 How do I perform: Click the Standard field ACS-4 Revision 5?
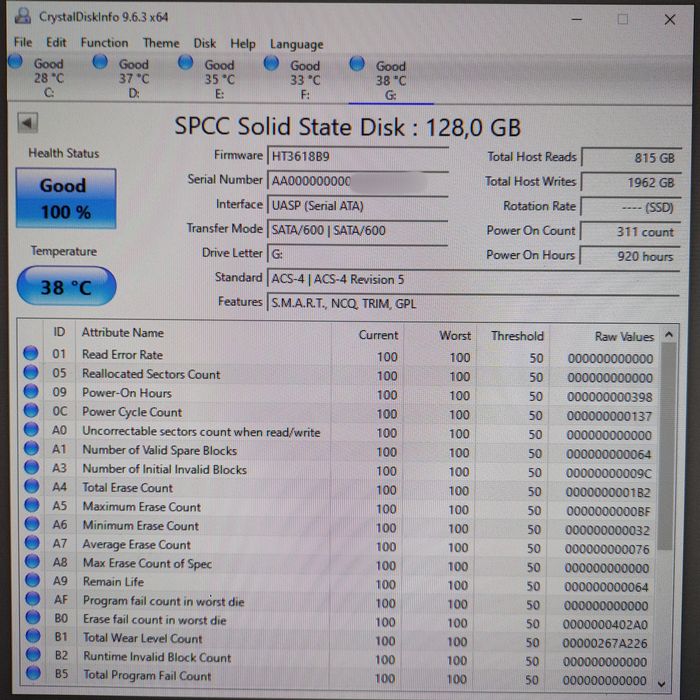tap(473, 279)
